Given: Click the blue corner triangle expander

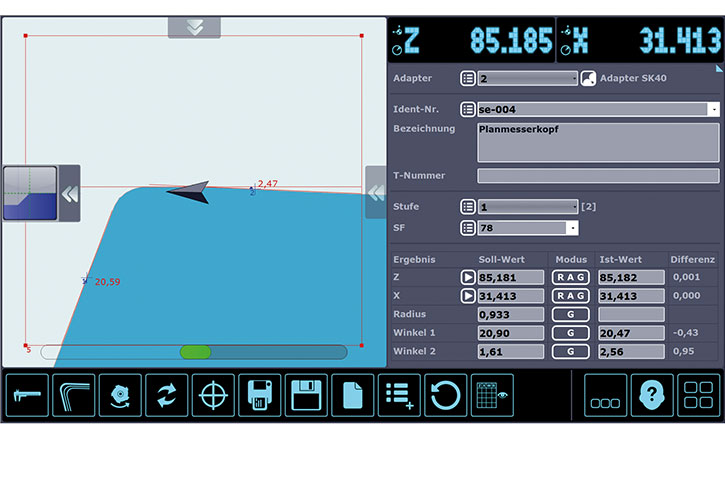Looking at the screenshot, I should [719, 68].
